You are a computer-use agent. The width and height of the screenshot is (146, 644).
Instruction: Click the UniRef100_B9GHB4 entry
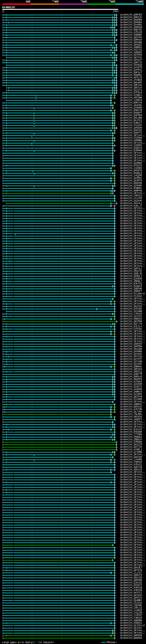[131, 20]
